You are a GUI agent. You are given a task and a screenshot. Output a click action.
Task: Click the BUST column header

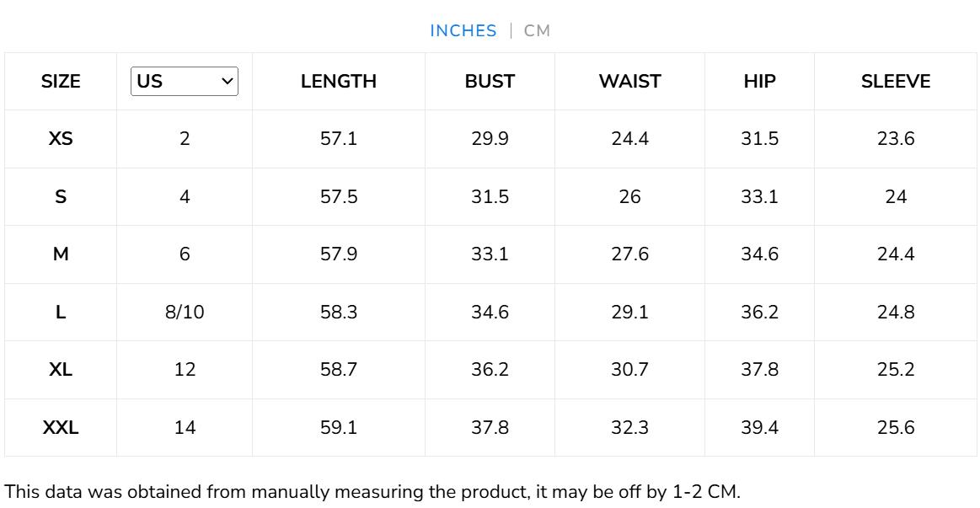click(x=490, y=82)
